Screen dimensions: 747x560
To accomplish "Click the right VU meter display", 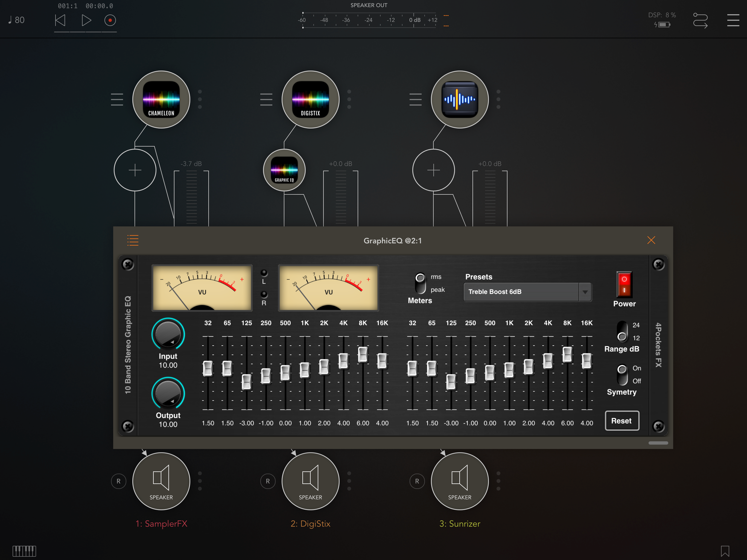I will coord(328,288).
